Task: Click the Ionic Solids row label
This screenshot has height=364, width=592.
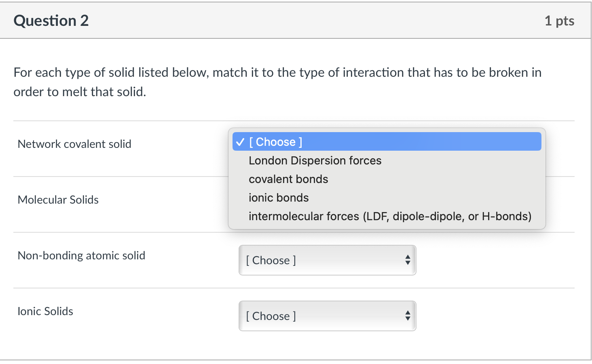Action: point(45,311)
